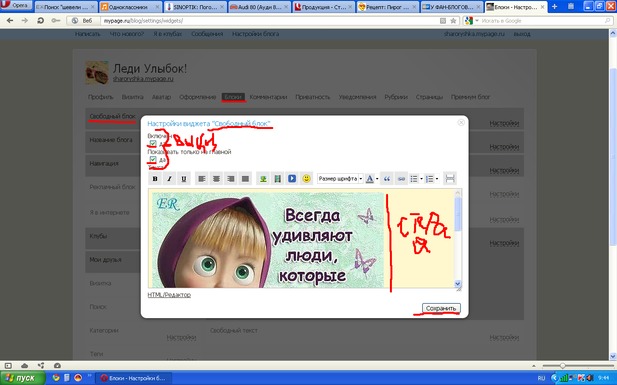Viewport: 617px width, 385px height.
Task: Uncheck the 'Включен' enabled checkbox
Action: pyautogui.click(x=153, y=144)
